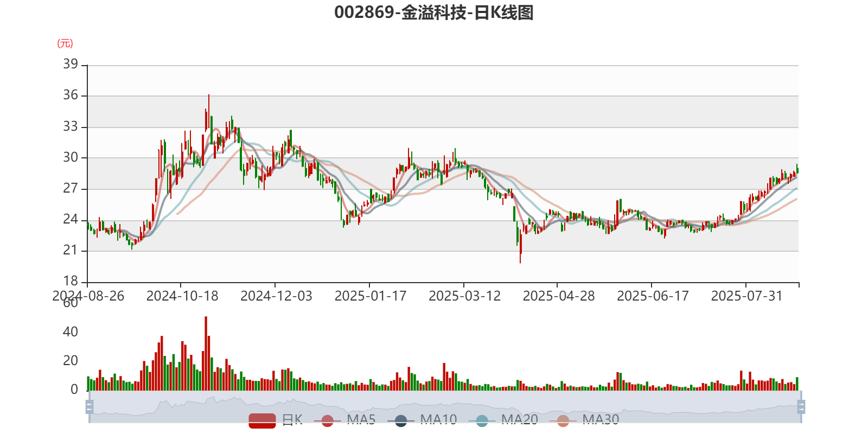Click the chart title 002869-金溢科技-日K线图

(x=434, y=12)
